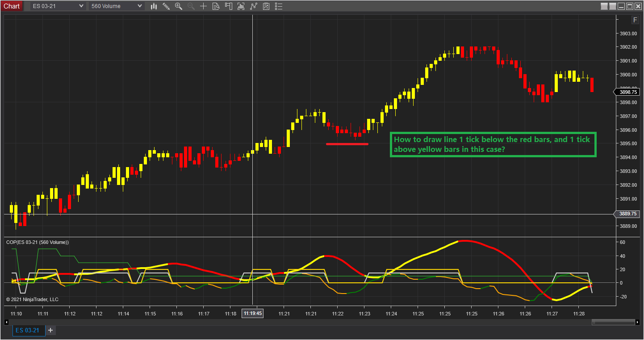644x340 pixels.
Task: Click the 11:23 time axis label
Action: point(364,314)
